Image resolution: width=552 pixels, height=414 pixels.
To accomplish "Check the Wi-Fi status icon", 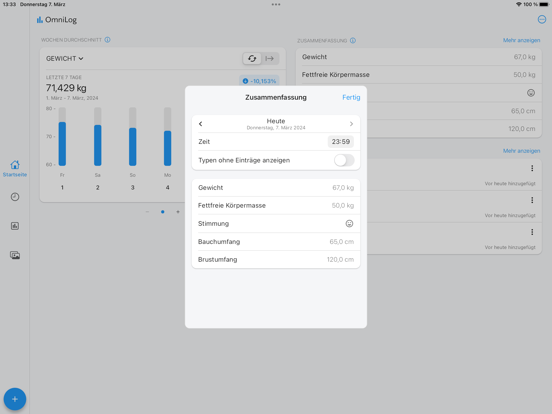I will pyautogui.click(x=519, y=4).
